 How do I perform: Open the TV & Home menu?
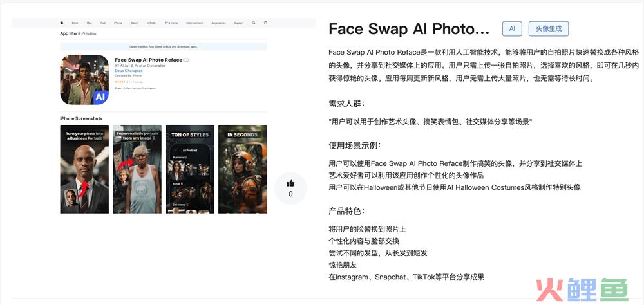171,23
